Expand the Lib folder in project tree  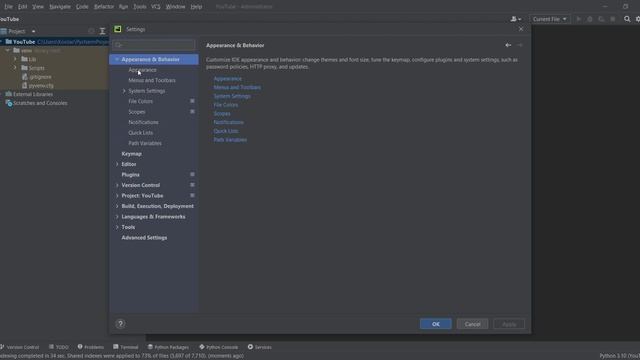click(x=16, y=59)
